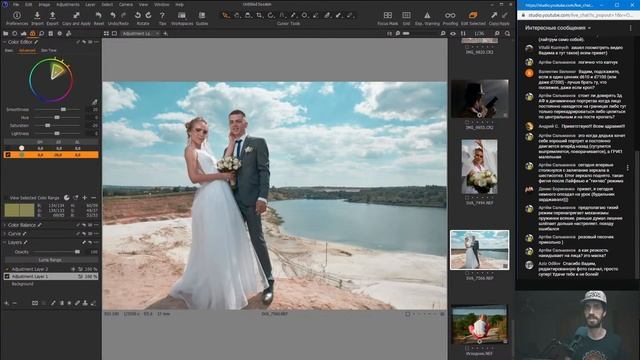640x360 pixels.
Task: Select the selected wedding couple thumbnail
Action: [x=480, y=250]
